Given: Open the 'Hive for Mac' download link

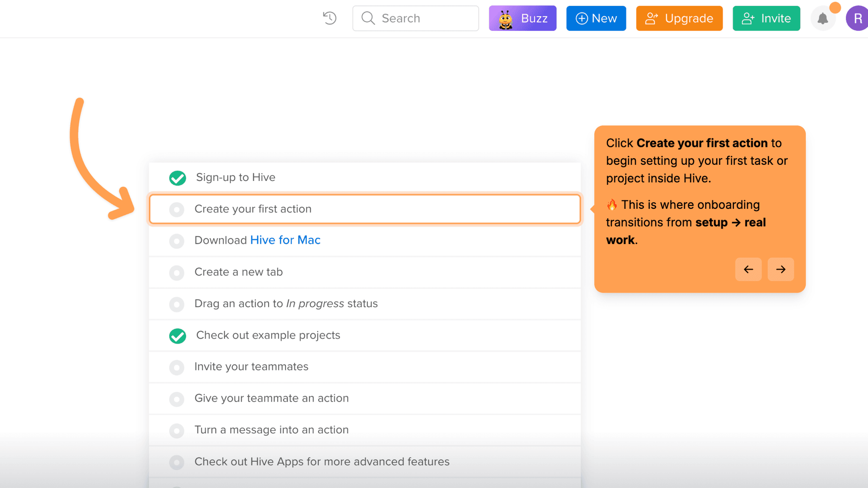Looking at the screenshot, I should click(x=285, y=240).
